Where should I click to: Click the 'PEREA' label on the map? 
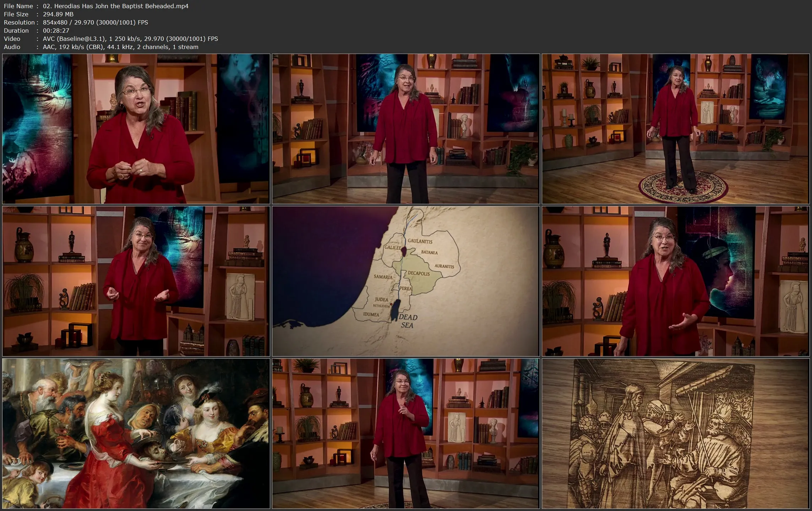(x=406, y=288)
